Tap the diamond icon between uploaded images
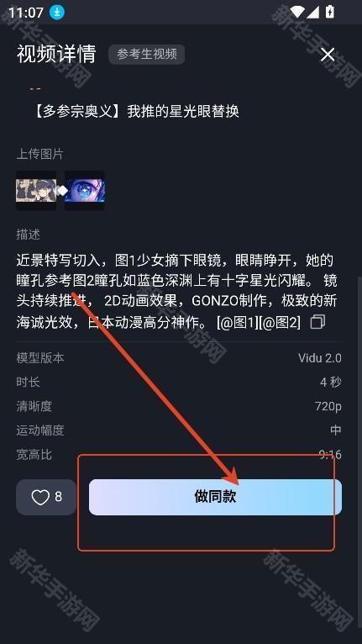 pyautogui.click(x=62, y=191)
